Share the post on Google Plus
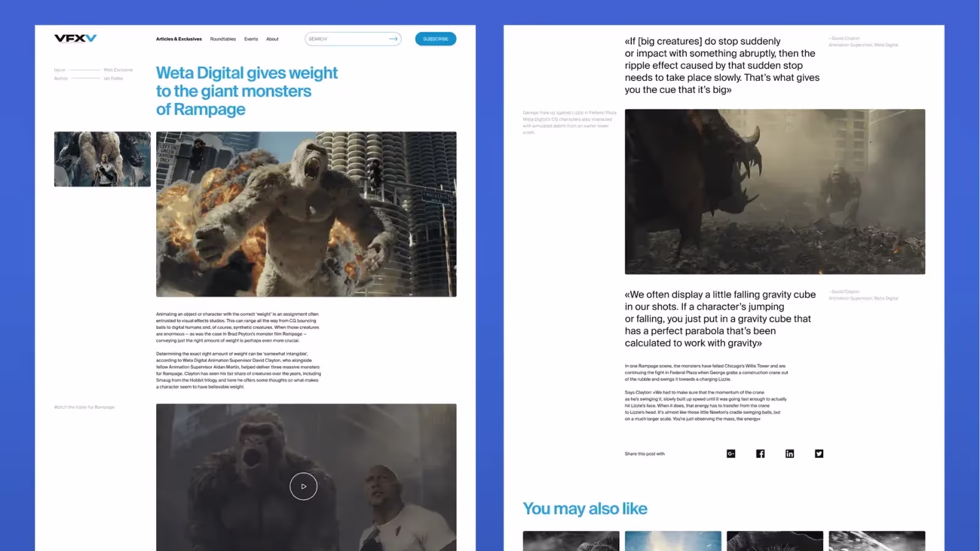The width and height of the screenshot is (980, 551). tap(731, 454)
